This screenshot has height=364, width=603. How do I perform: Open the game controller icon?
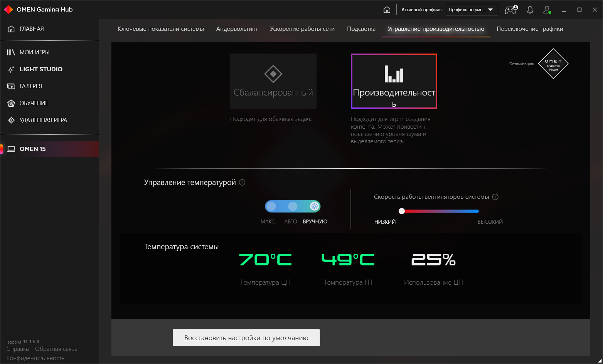512,10
